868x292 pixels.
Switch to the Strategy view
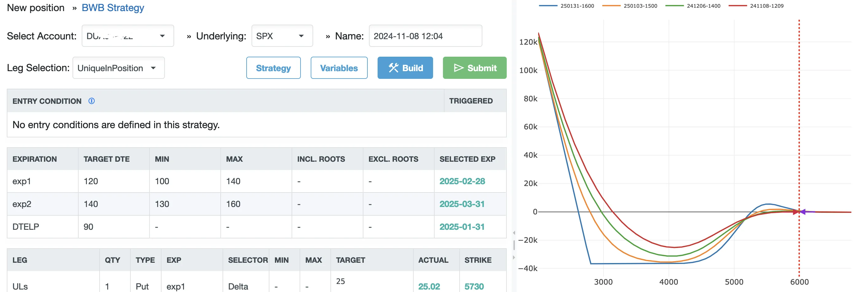(x=273, y=68)
